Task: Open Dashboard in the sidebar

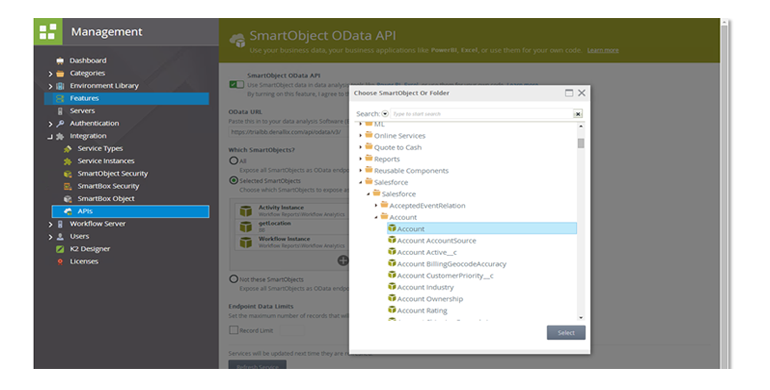Action: click(88, 61)
